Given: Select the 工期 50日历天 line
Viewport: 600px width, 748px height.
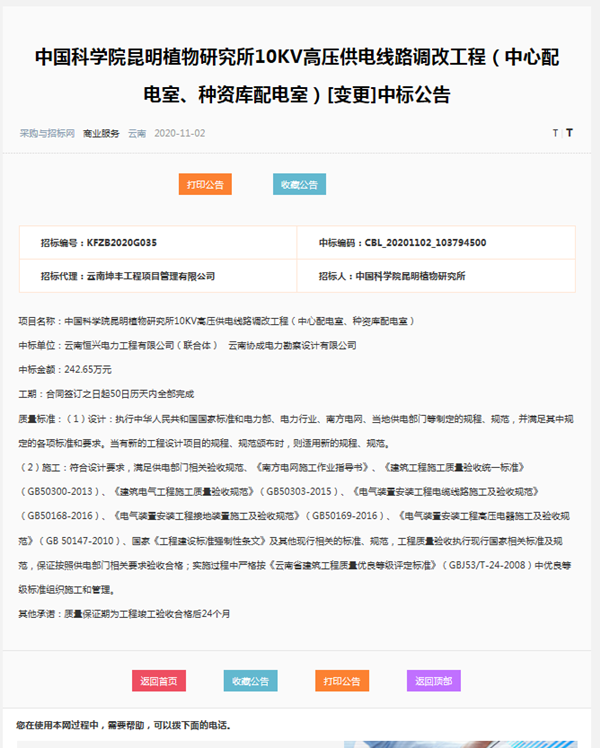Looking at the screenshot, I should (106, 394).
